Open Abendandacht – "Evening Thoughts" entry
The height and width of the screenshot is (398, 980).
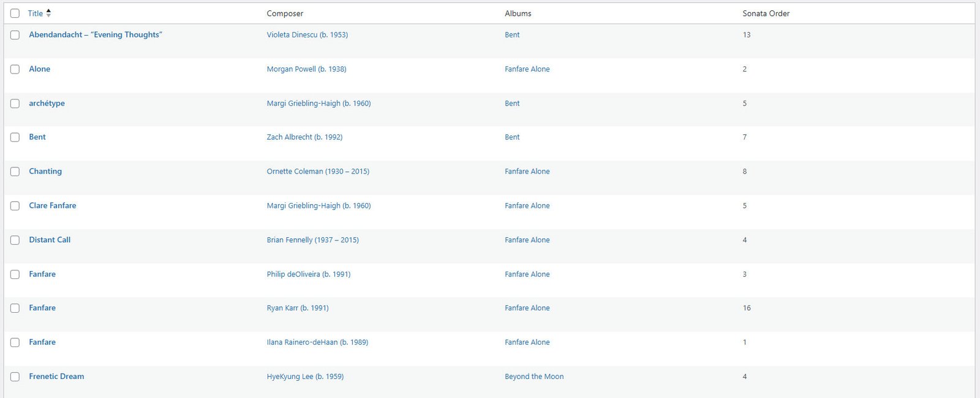pos(96,35)
